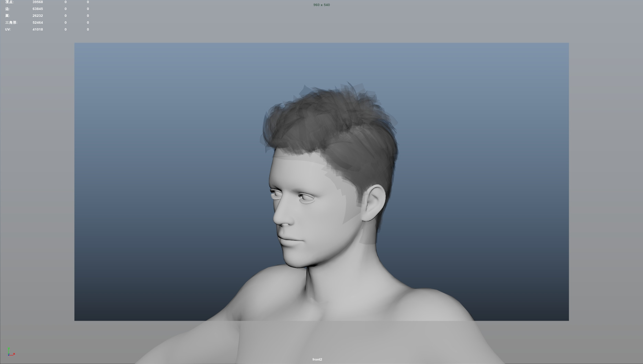This screenshot has width=643, height=364.
Task: Click the "front2" camera name label
Action: pyautogui.click(x=317, y=360)
